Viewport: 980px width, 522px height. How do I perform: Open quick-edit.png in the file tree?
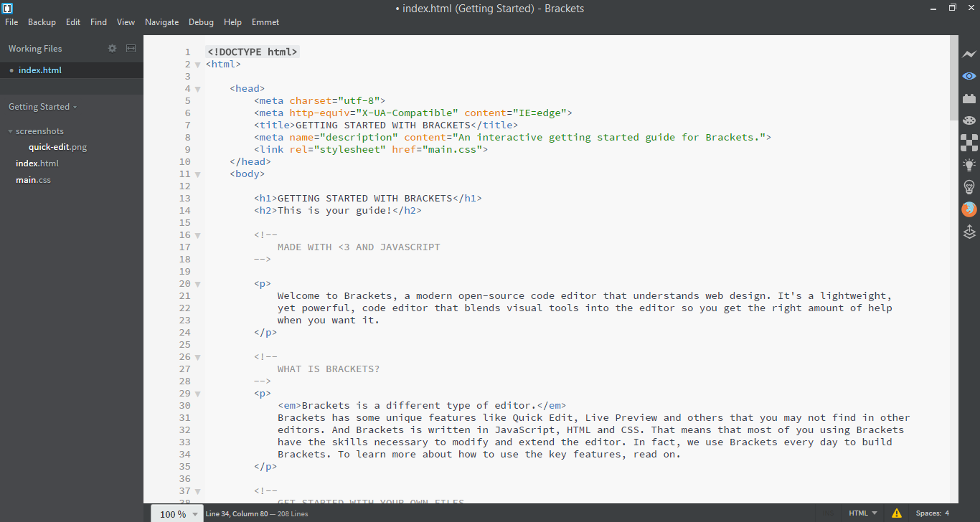pos(57,147)
